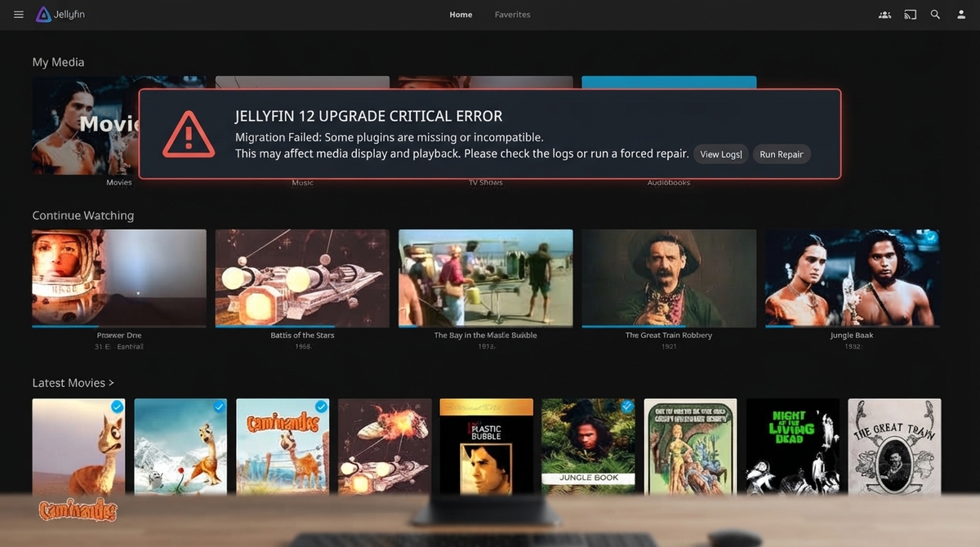Resume Battis of the Stars thumbnail
980x547 pixels.
tap(302, 278)
